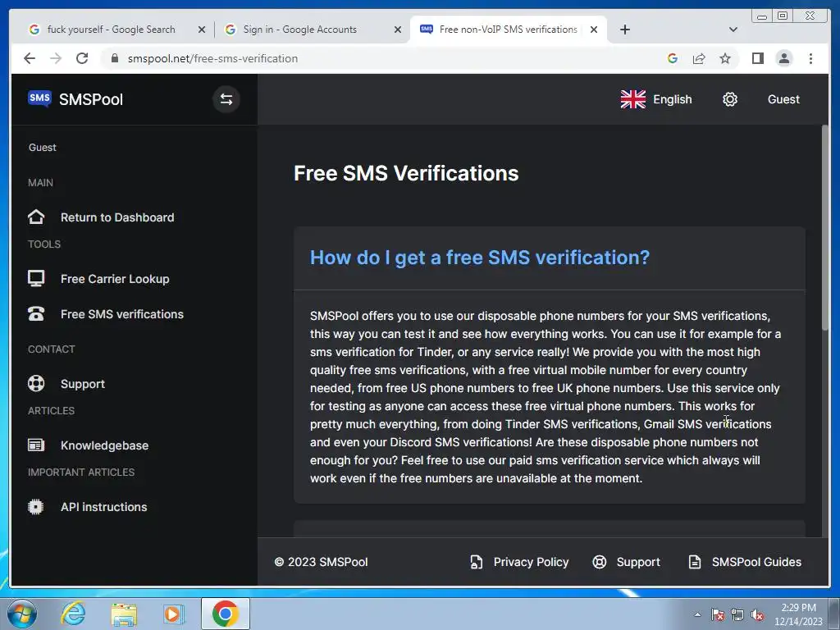Screen dimensions: 840x630
Task: Click the SMSPool Guides document icon
Action: pos(694,562)
